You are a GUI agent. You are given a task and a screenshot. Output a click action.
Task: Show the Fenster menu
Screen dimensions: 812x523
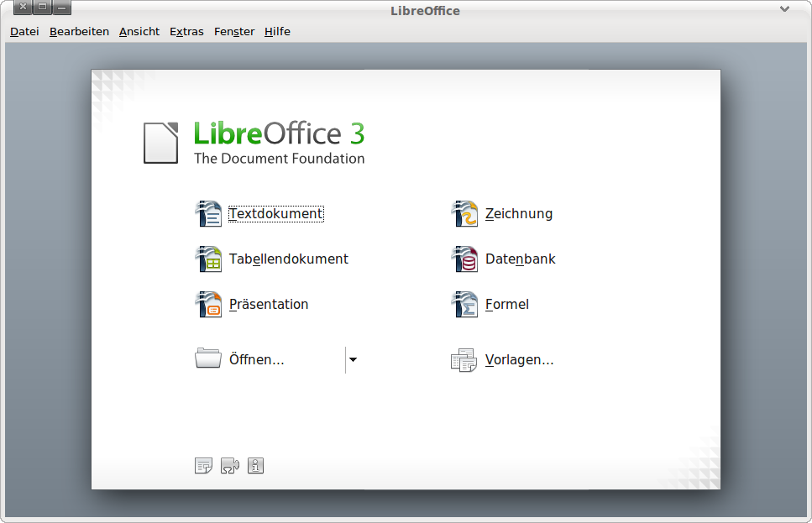pos(234,32)
